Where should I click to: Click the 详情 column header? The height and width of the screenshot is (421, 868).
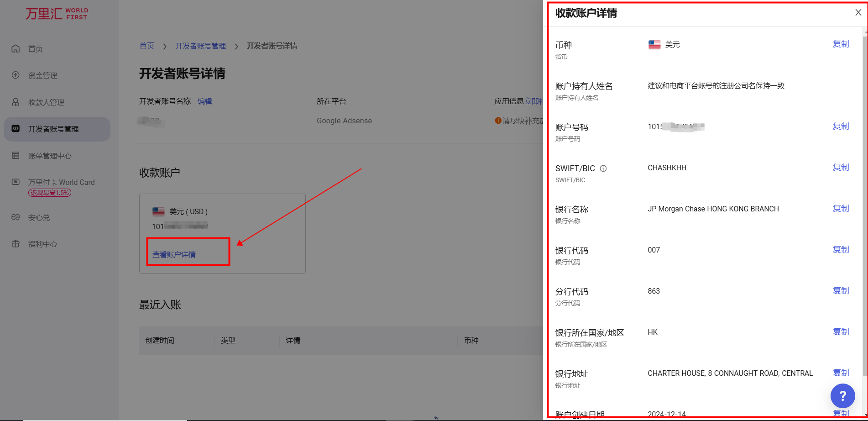coord(293,341)
